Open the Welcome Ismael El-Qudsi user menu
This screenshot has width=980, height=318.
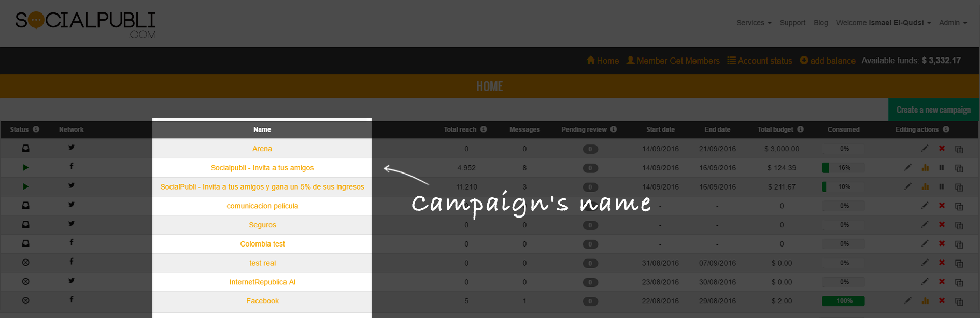coord(884,23)
